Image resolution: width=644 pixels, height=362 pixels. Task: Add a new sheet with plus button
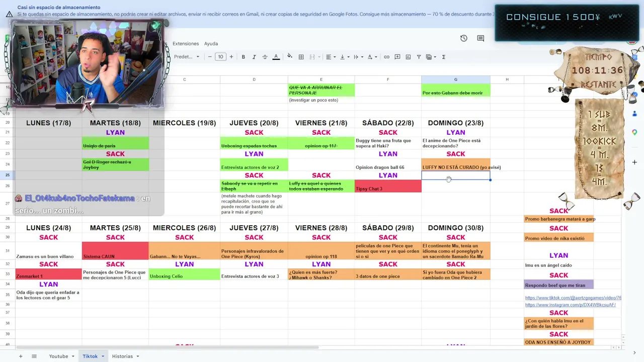pos(21,356)
